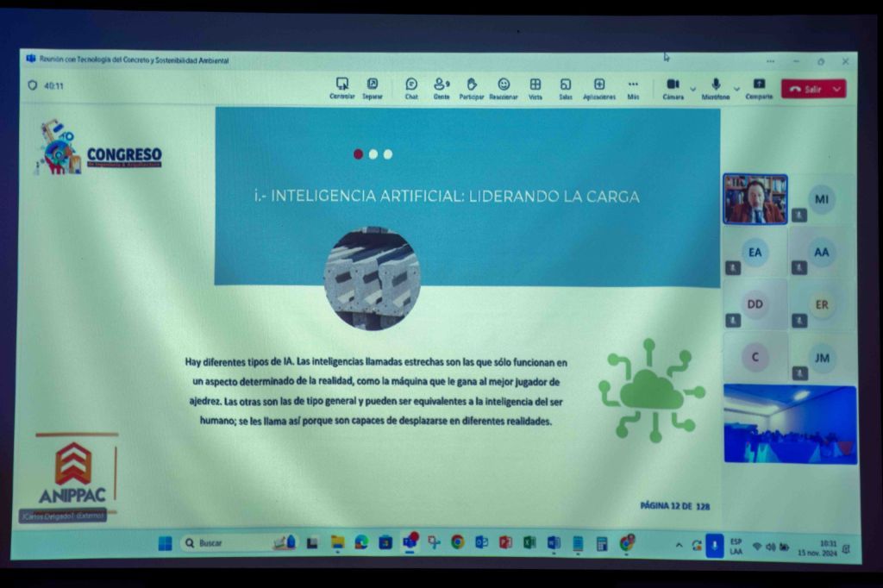Toggle the Micrófono mute
The height and width of the screenshot is (588, 883).
716,88
